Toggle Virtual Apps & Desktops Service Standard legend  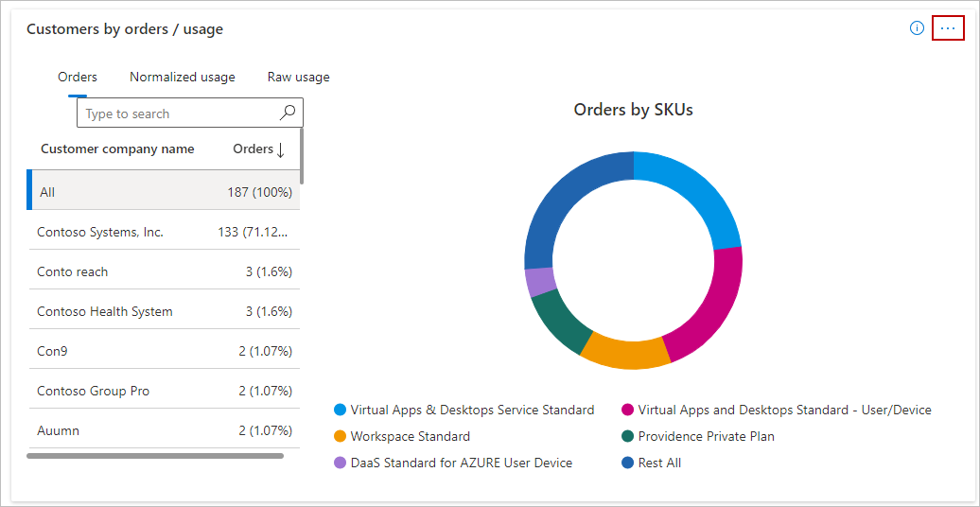(464, 410)
